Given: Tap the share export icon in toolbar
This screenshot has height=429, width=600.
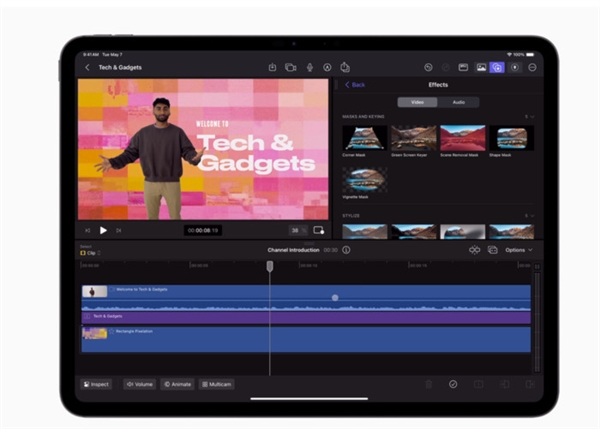Looking at the screenshot, I should pyautogui.click(x=344, y=67).
